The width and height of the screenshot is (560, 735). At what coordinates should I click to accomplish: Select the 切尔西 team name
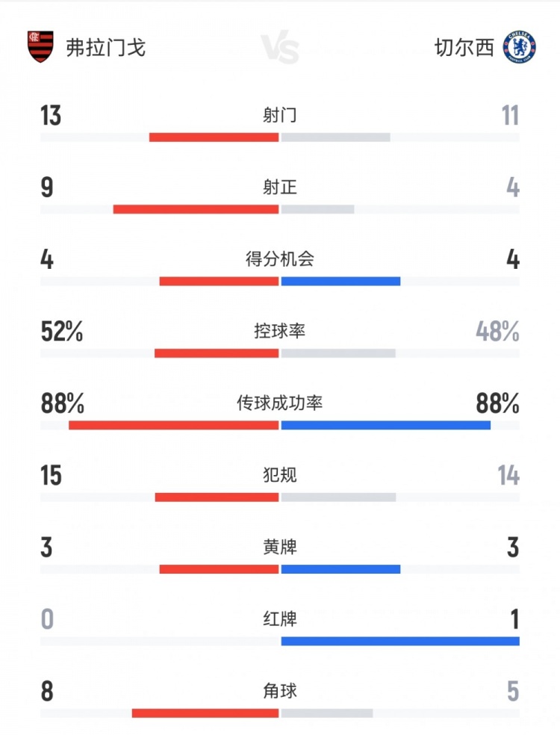[464, 48]
